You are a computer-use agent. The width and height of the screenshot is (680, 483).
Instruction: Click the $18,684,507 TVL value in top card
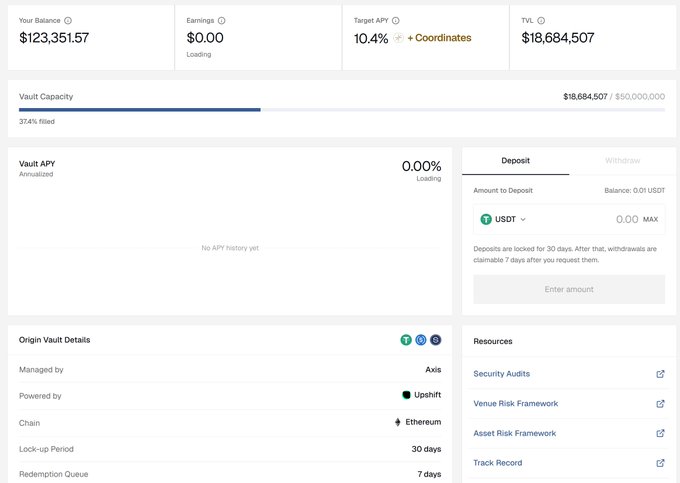pyautogui.click(x=558, y=38)
